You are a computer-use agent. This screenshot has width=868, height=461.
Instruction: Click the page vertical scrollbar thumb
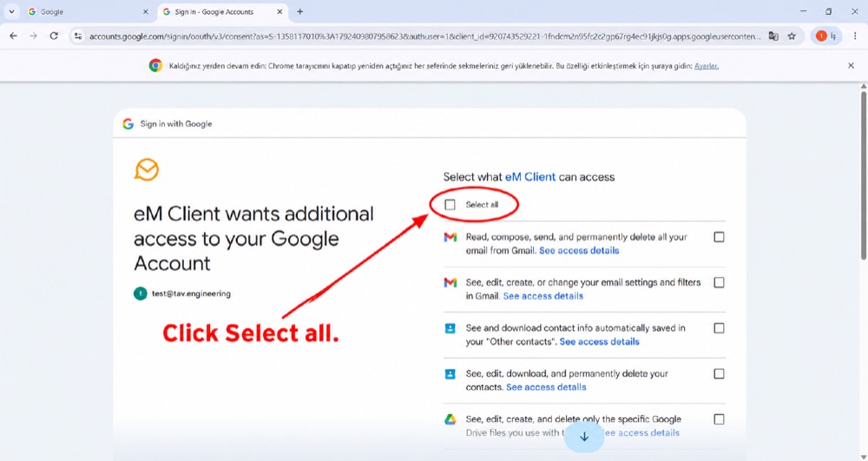(864, 176)
